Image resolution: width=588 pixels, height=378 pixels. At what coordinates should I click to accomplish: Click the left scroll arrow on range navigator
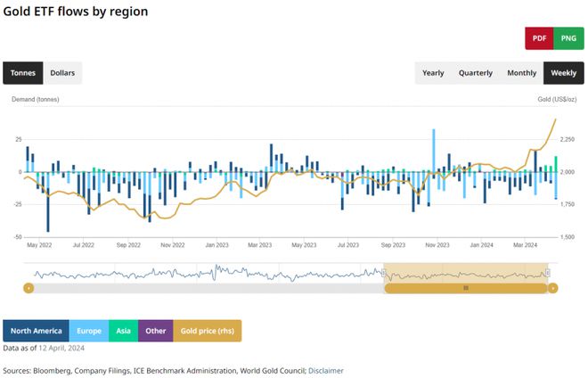tap(29, 288)
